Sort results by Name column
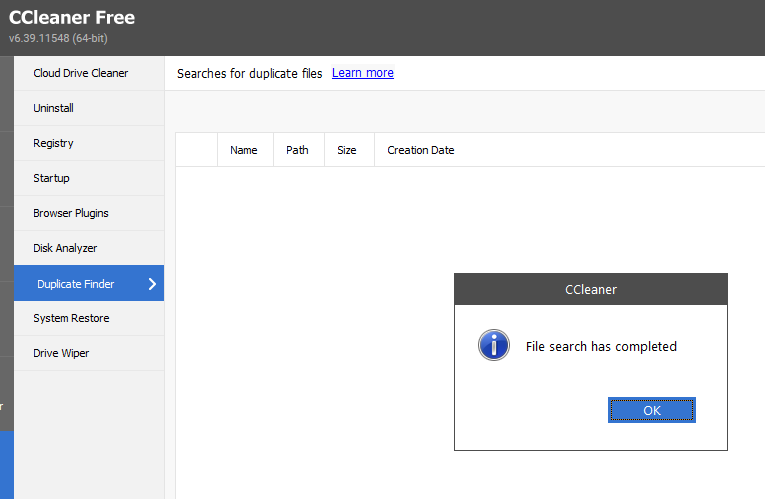 (245, 150)
